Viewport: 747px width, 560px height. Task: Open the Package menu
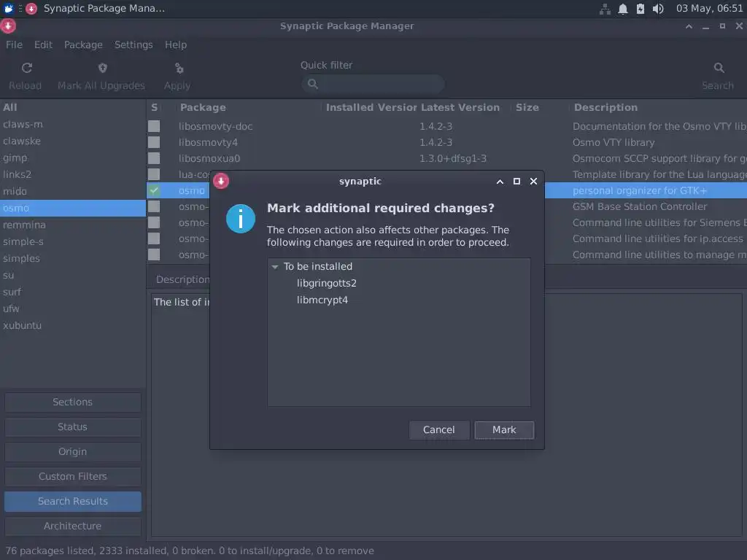[83, 44]
